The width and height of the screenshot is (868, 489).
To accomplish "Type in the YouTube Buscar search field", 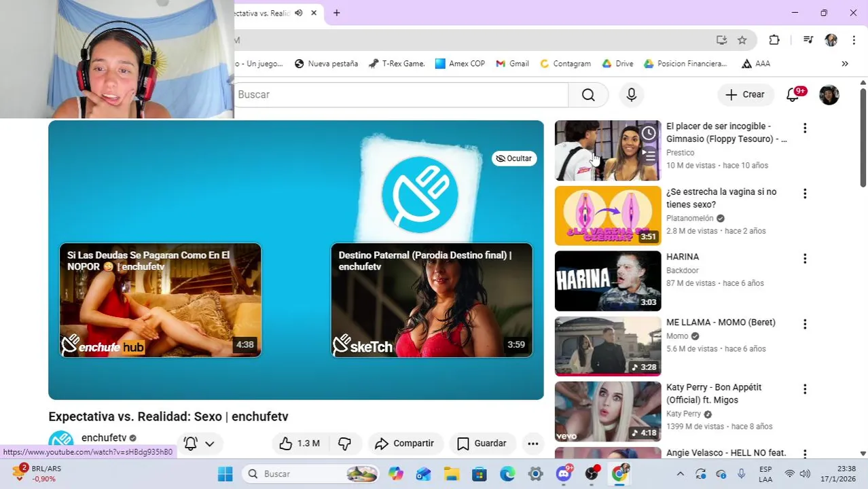I will [401, 95].
